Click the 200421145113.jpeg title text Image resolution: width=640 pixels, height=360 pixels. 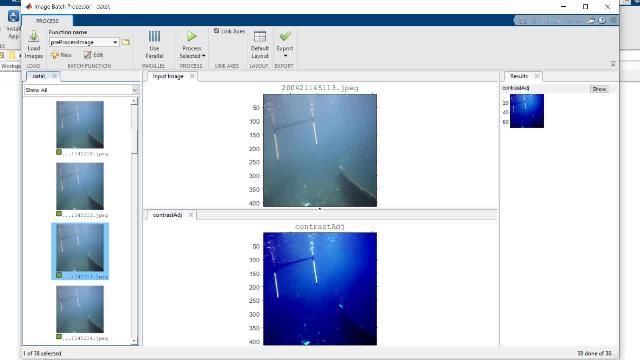coord(320,88)
